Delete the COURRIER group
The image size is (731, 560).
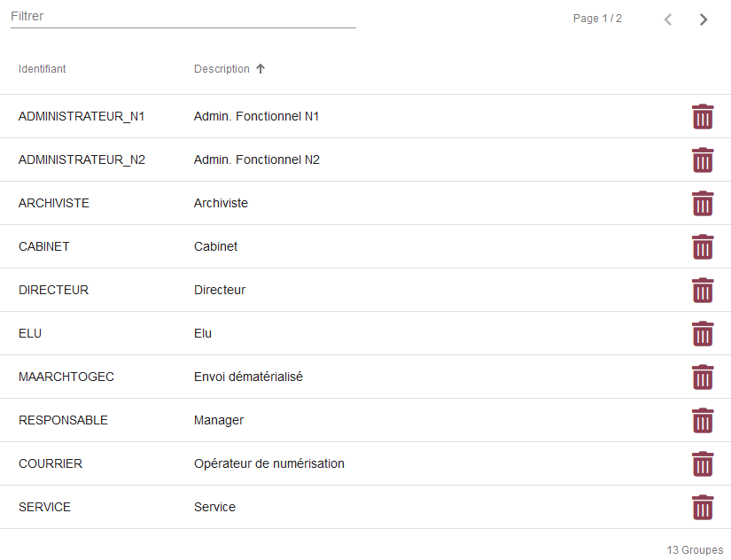click(x=703, y=463)
